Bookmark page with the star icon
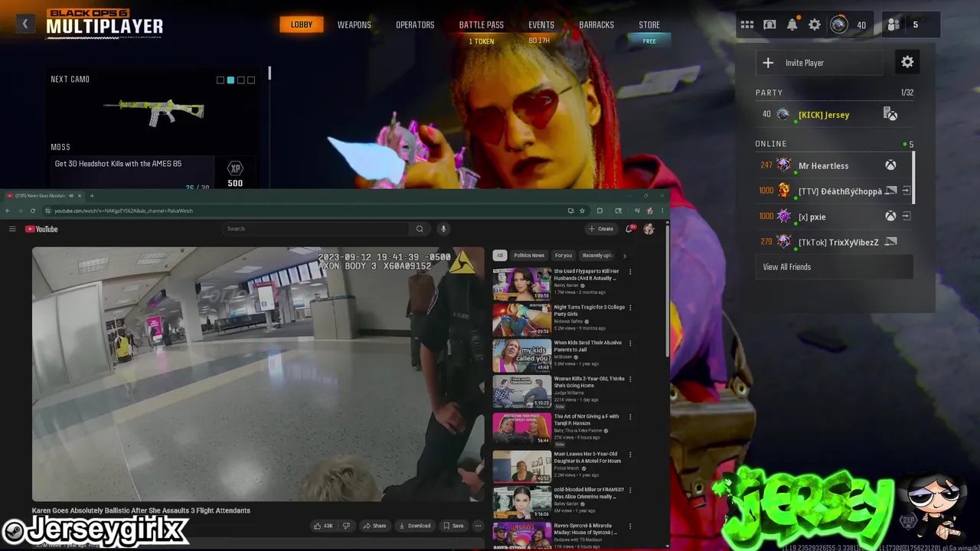The height and width of the screenshot is (551, 980). tap(582, 210)
